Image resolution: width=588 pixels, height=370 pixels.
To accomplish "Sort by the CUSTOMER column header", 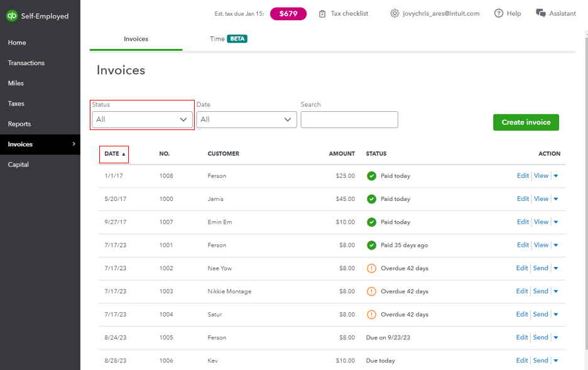I will click(x=223, y=154).
